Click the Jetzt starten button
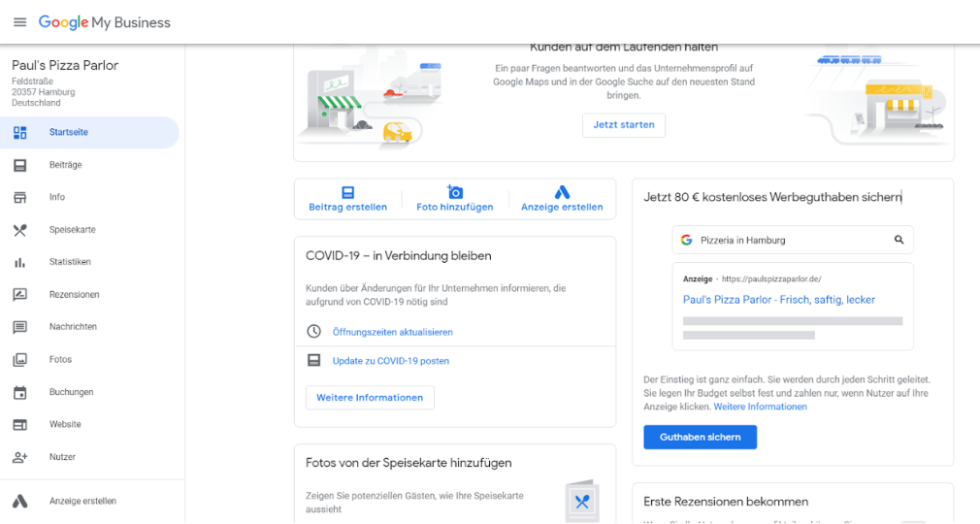This screenshot has height=524, width=980. (624, 125)
